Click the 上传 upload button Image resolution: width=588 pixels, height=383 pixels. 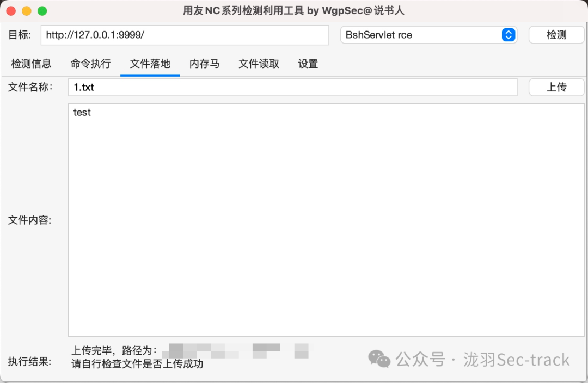[556, 87]
